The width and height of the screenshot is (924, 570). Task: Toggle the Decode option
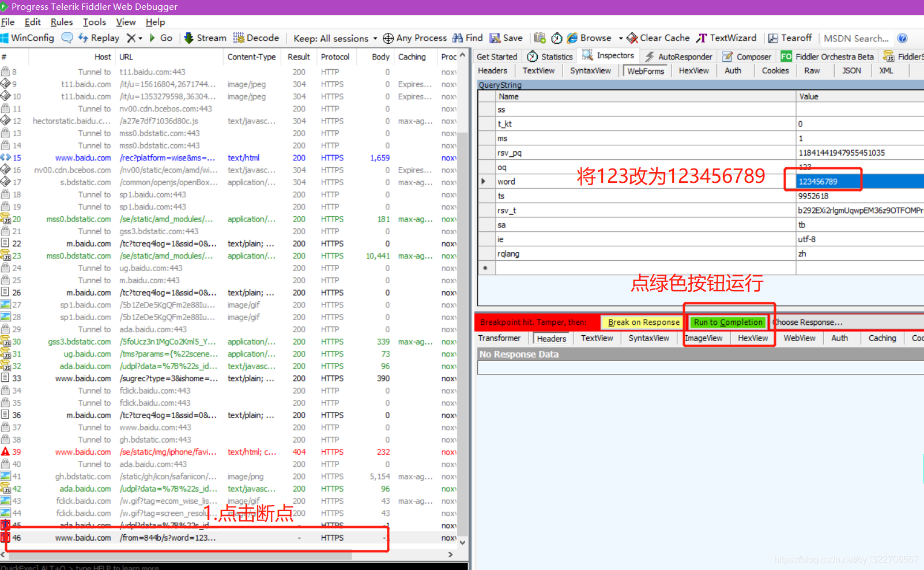(x=256, y=38)
